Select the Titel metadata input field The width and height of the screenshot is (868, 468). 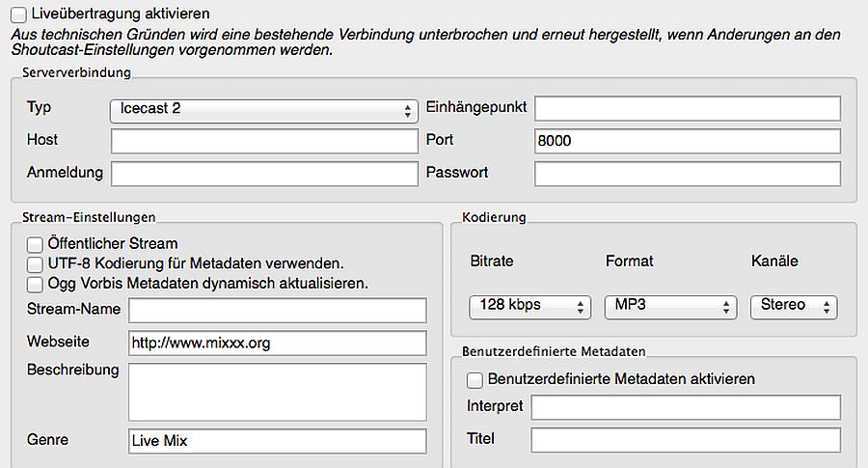click(685, 440)
